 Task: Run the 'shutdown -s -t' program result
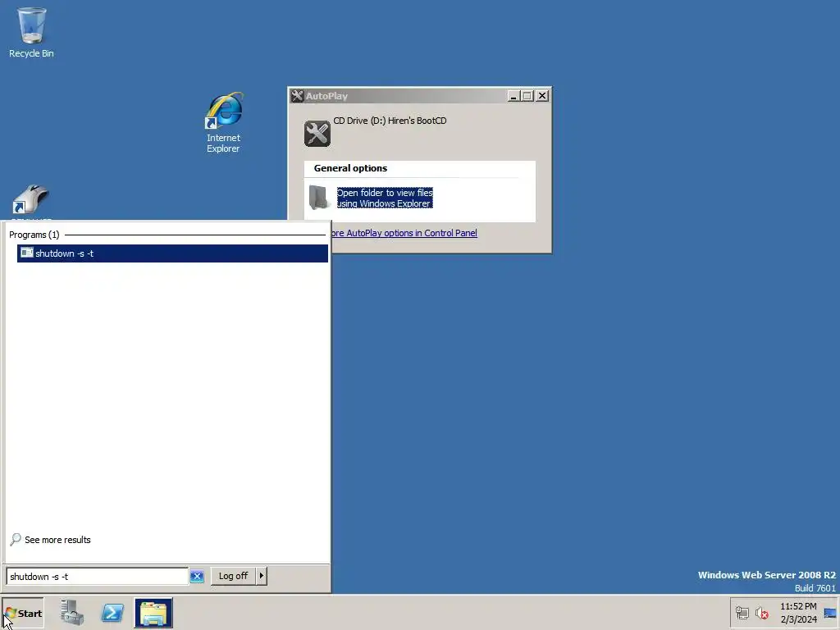click(x=172, y=253)
